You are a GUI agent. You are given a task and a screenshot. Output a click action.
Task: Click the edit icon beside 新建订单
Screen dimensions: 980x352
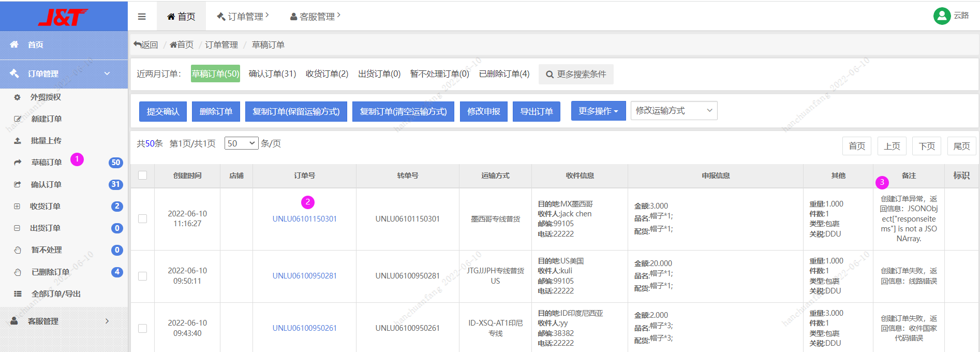coord(18,119)
